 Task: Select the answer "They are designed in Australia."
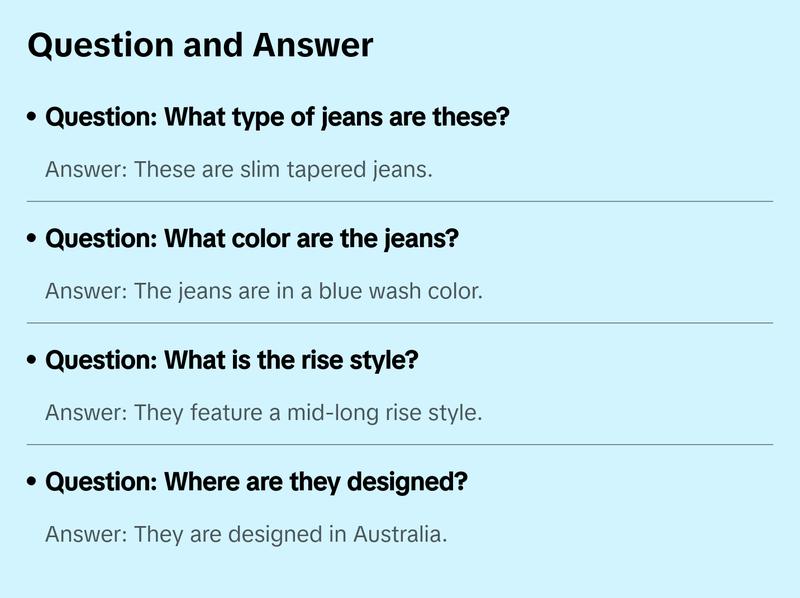point(246,534)
